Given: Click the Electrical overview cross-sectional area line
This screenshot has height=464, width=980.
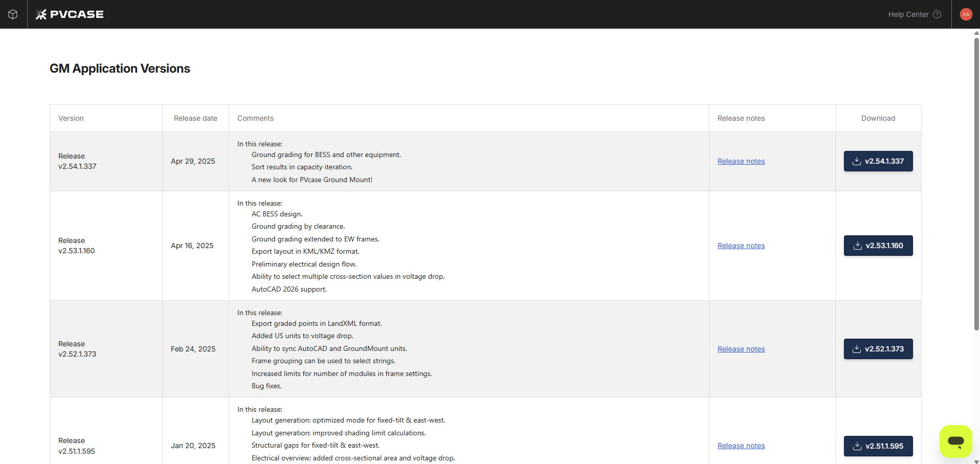Looking at the screenshot, I should [x=353, y=458].
